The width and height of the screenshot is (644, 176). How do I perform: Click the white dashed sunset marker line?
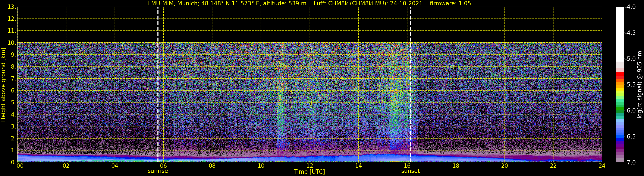pyautogui.click(x=411, y=85)
